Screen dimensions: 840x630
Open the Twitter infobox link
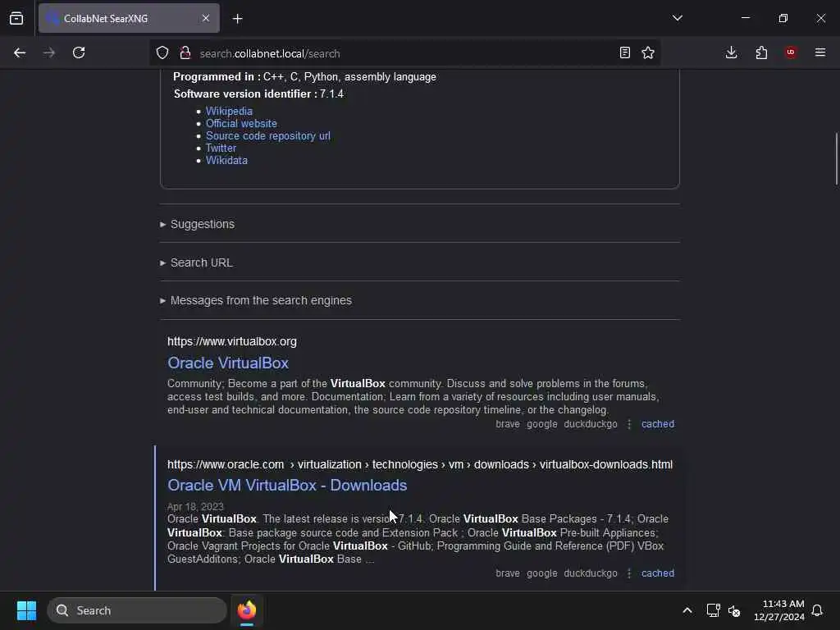point(221,148)
